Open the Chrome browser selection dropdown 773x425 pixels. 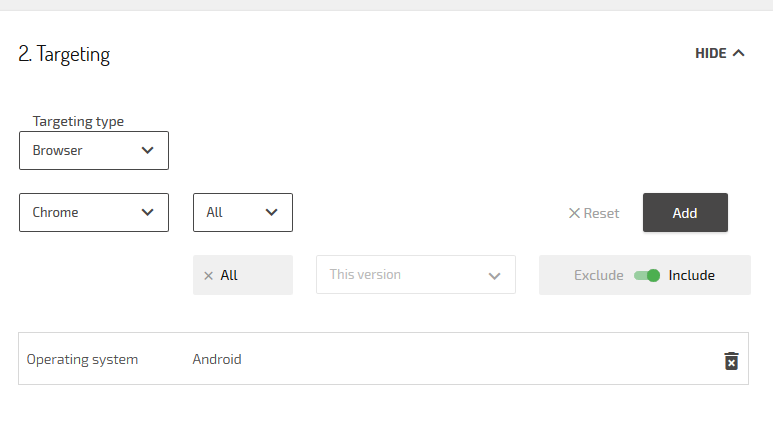click(x=93, y=212)
